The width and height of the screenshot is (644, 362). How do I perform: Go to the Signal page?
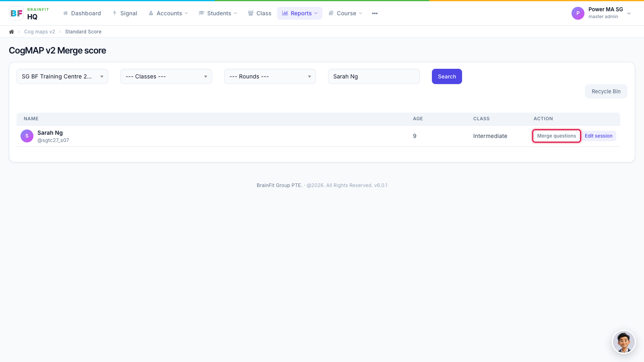125,13
